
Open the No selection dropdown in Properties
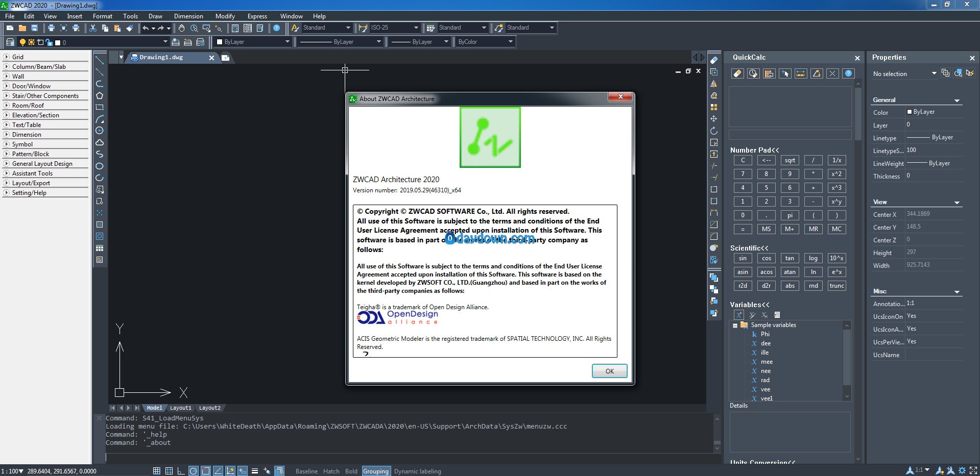click(904, 73)
